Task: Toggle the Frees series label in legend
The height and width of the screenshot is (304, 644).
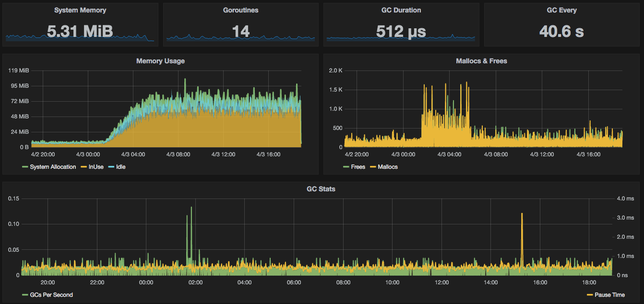Action: tap(358, 167)
